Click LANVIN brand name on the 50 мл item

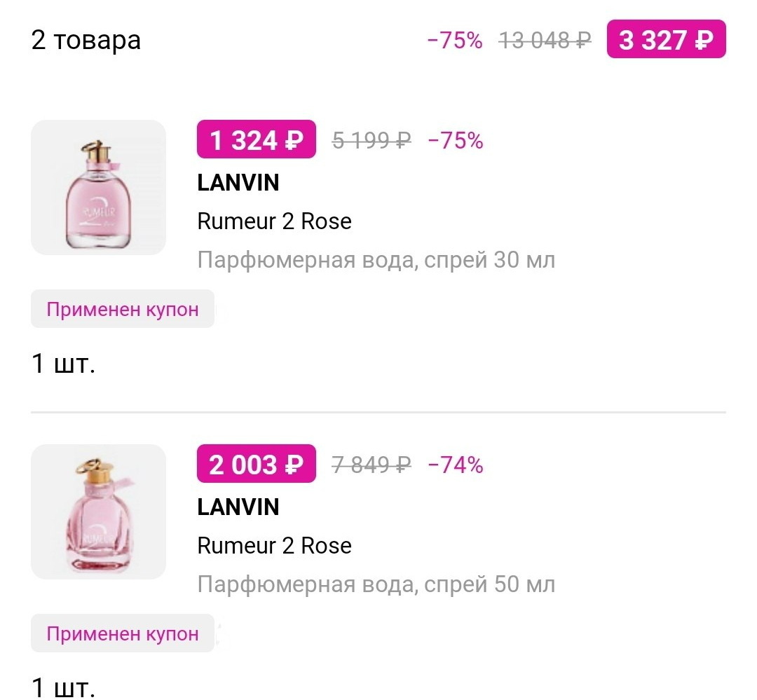pos(236,507)
